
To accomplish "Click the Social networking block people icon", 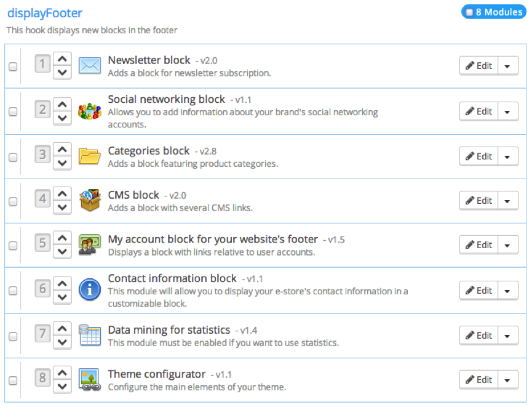I will click(x=90, y=111).
